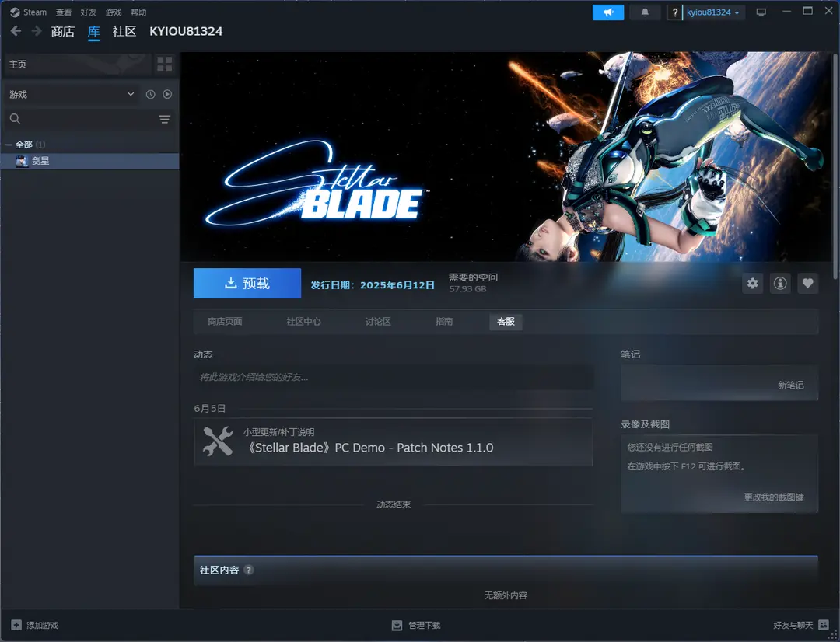840x642 pixels.
Task: Open the 帮助 menu
Action: pyautogui.click(x=138, y=12)
